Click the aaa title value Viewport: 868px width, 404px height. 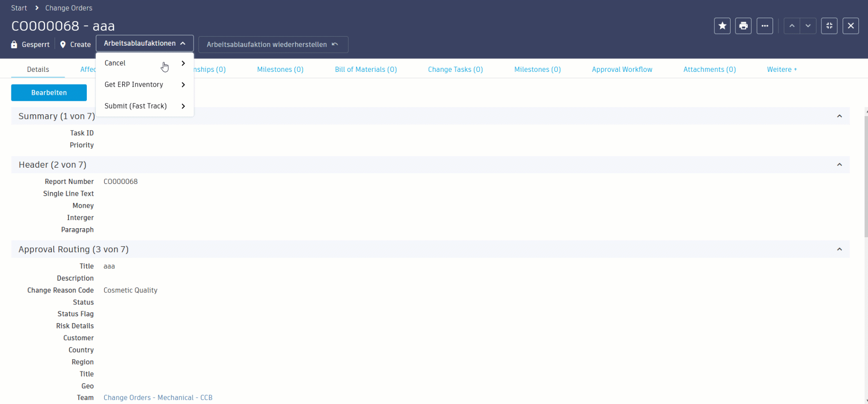point(109,266)
